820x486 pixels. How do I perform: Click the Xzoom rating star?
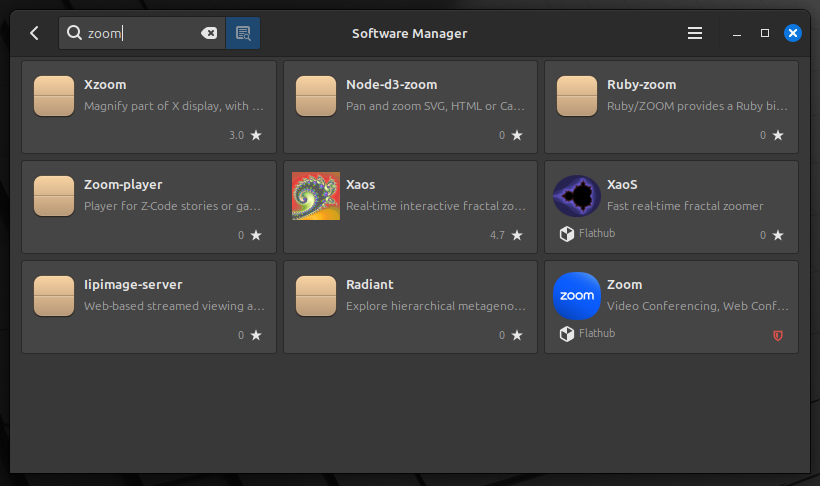[256, 135]
